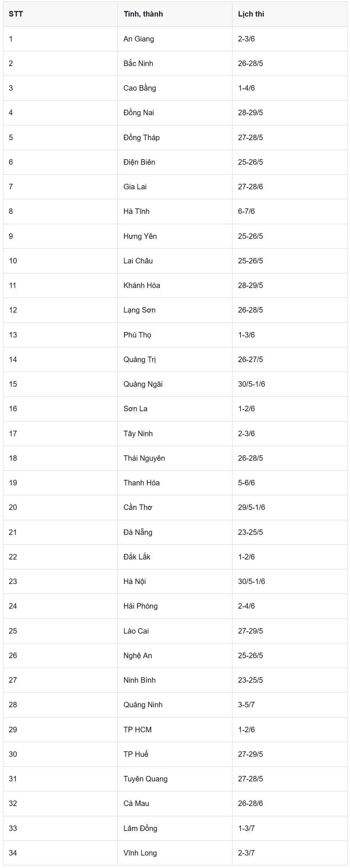This screenshot has height=868, width=350.
Task: Click the TP Huế cell
Action: [x=175, y=754]
